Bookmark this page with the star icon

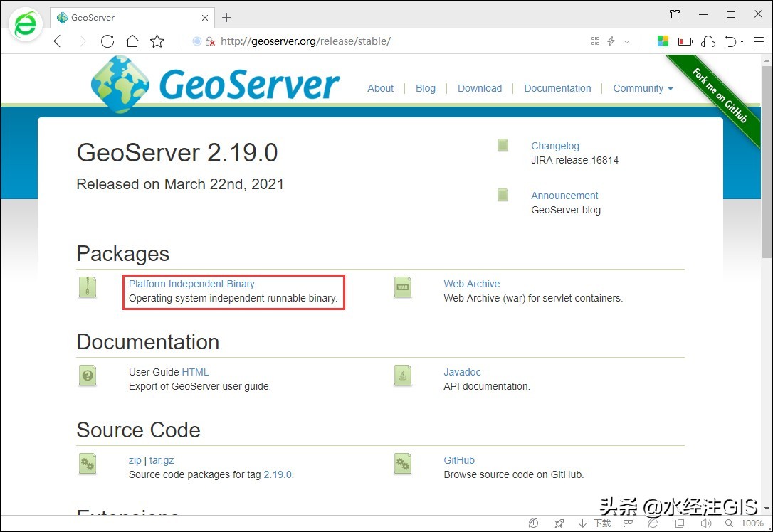click(157, 41)
